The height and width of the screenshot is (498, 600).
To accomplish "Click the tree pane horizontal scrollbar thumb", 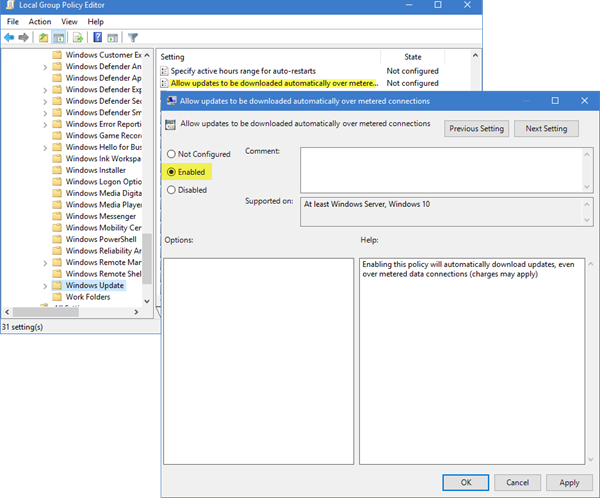I will pos(46,312).
